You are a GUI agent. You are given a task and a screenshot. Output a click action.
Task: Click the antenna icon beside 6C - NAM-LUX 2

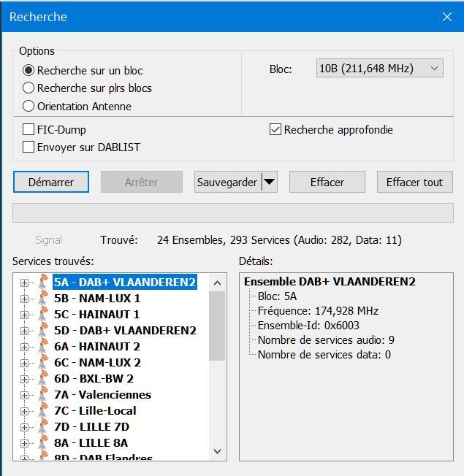point(43,362)
